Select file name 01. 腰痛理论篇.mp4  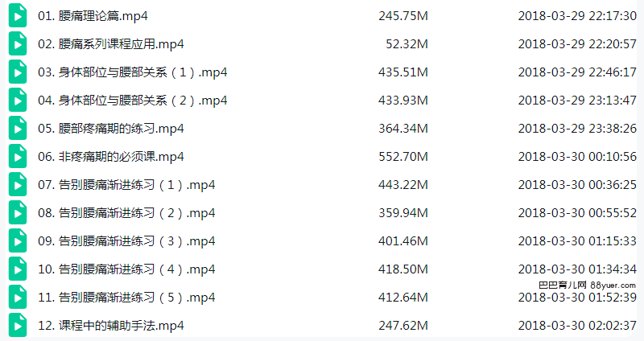[x=93, y=16]
